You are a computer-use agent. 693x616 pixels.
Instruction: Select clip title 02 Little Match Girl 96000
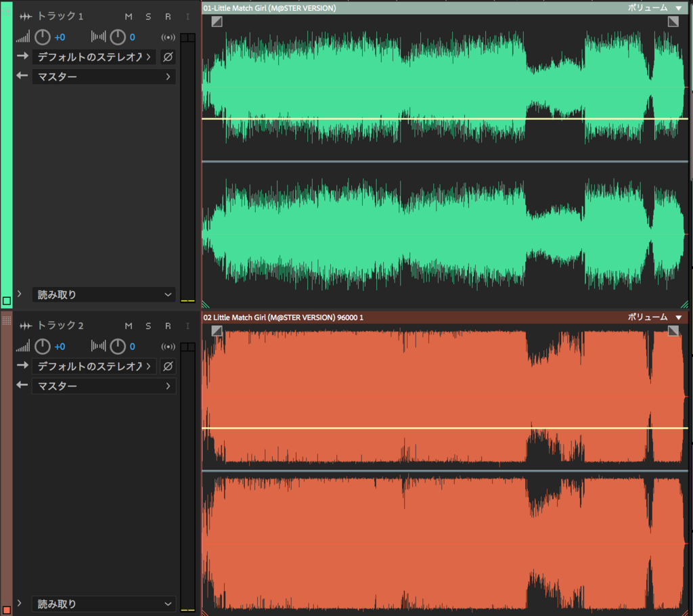pyautogui.click(x=284, y=317)
